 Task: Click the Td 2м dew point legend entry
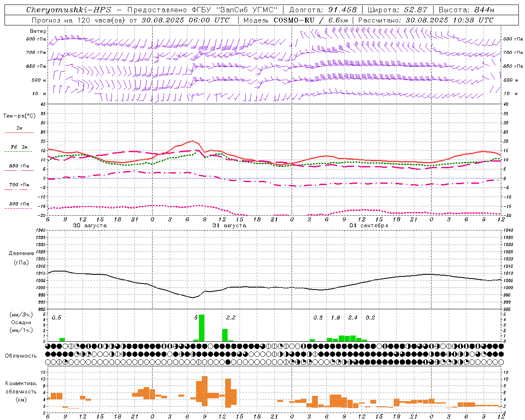(19, 147)
